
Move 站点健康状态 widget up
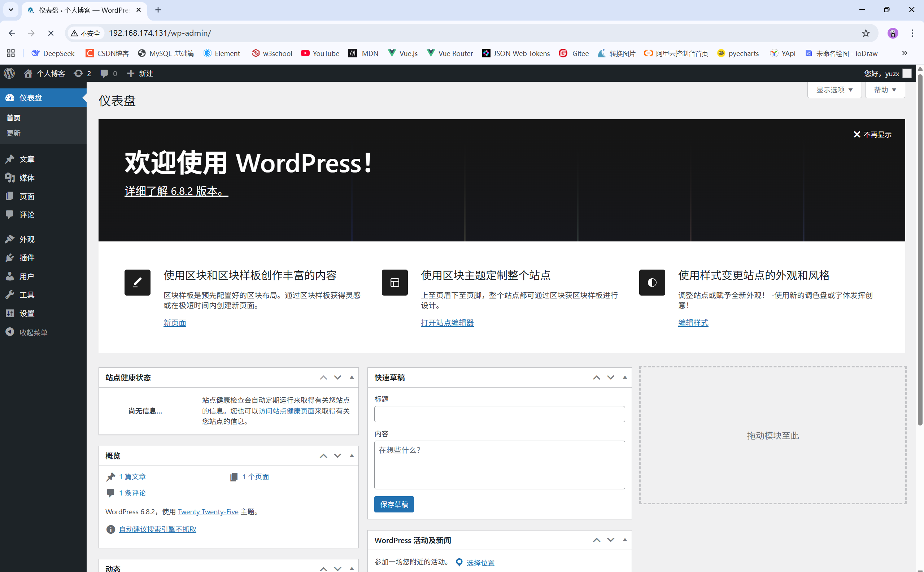coord(323,377)
